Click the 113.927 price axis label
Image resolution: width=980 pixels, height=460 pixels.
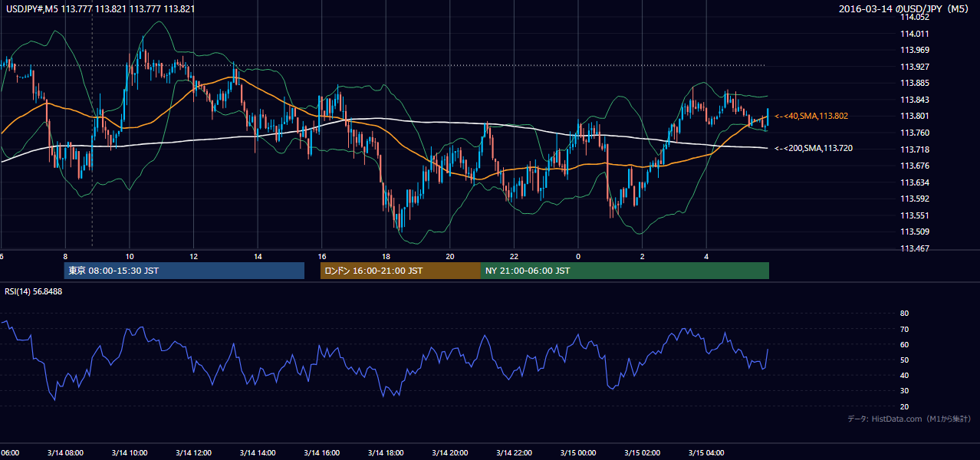(915, 67)
